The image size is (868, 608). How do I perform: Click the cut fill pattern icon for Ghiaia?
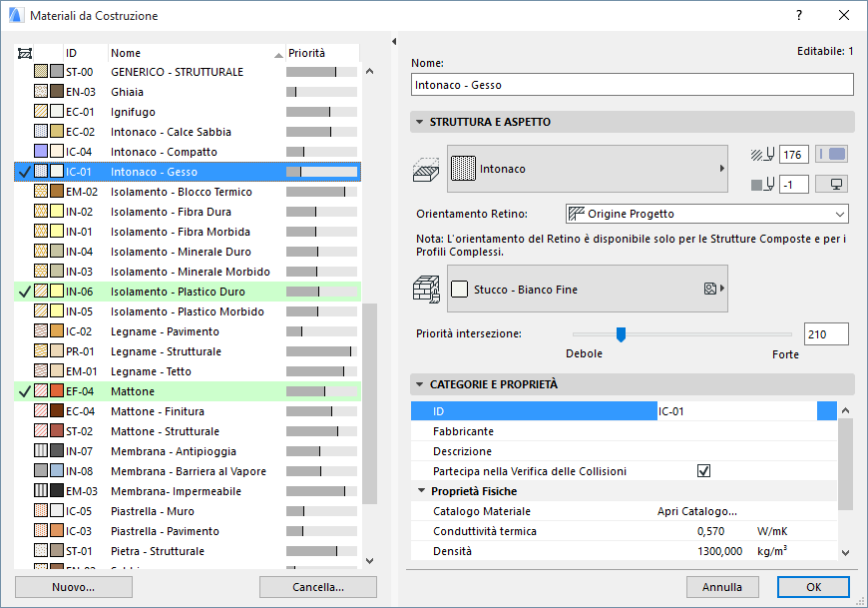pos(41,92)
